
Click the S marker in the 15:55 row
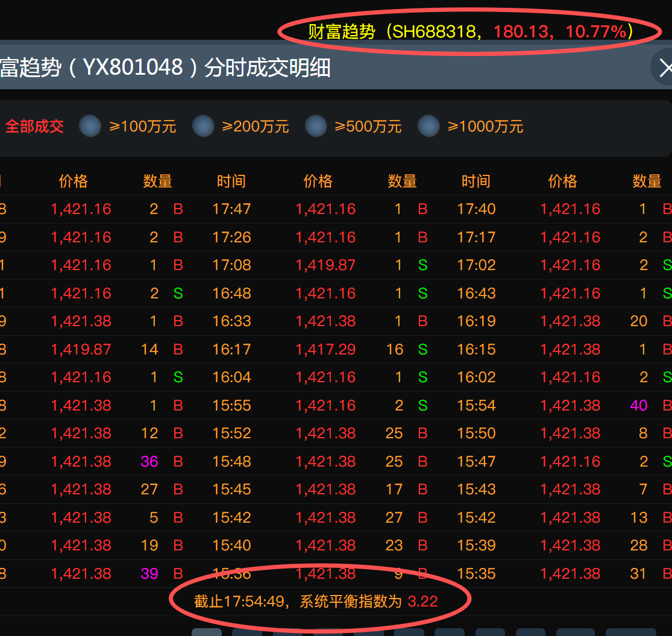point(423,406)
